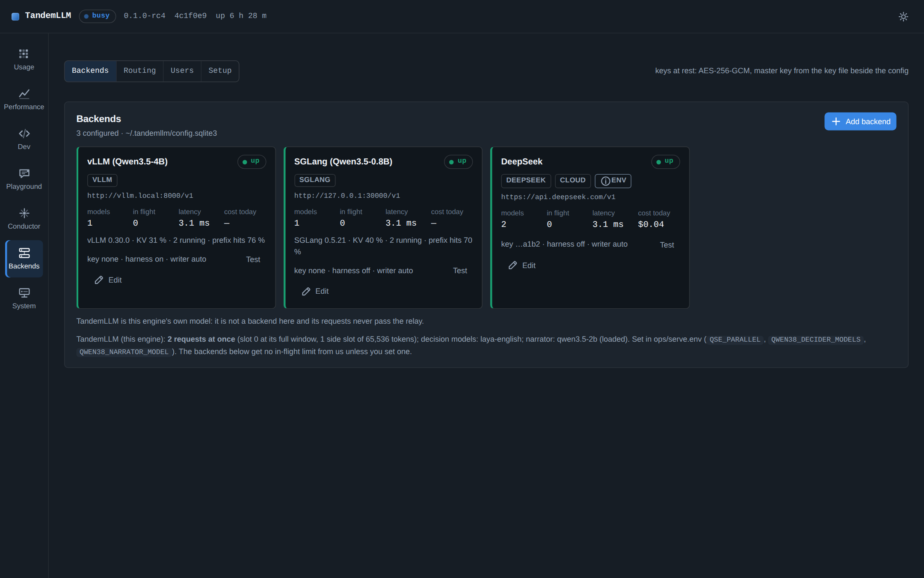The width and height of the screenshot is (924, 578).
Task: Click the commit hash 4c1f0e9
Action: point(190,16)
